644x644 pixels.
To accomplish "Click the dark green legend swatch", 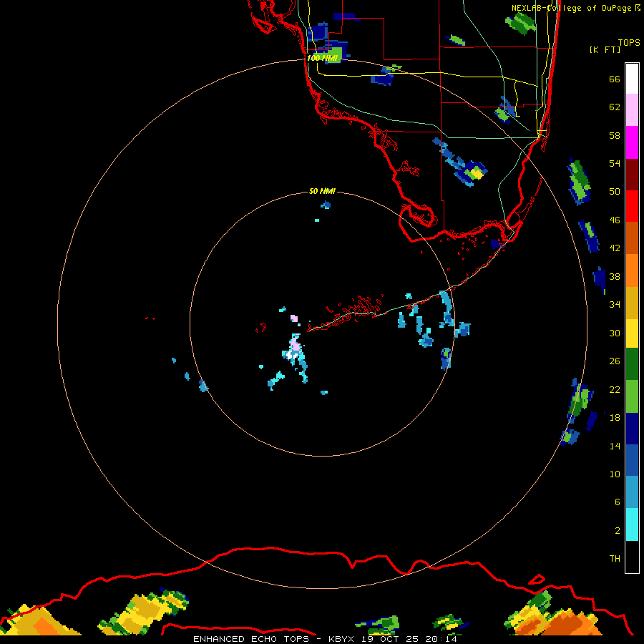I will pyautogui.click(x=632, y=364).
